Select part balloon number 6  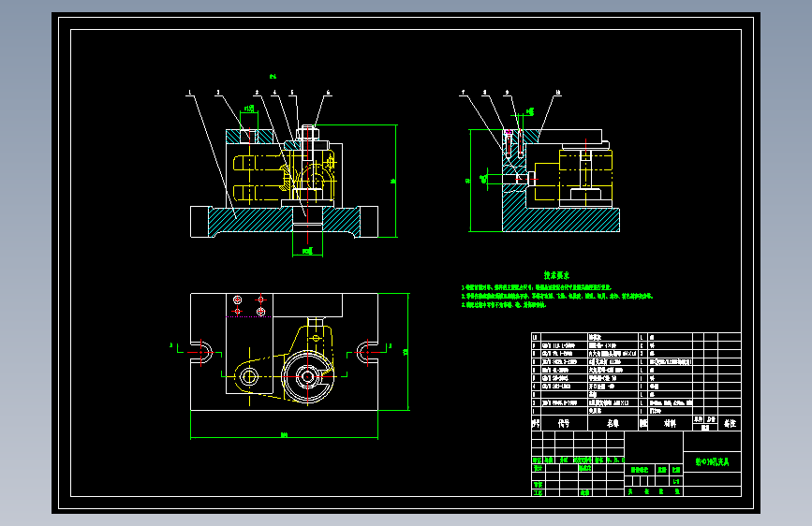point(328,93)
